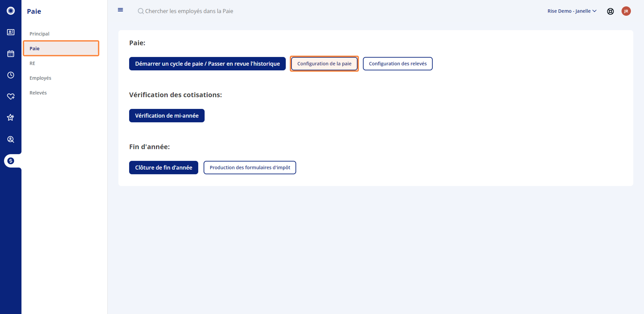Screen dimensions: 644x314
Task: Expand the Rise Demo - Janelle dropdown
Action: (572, 11)
